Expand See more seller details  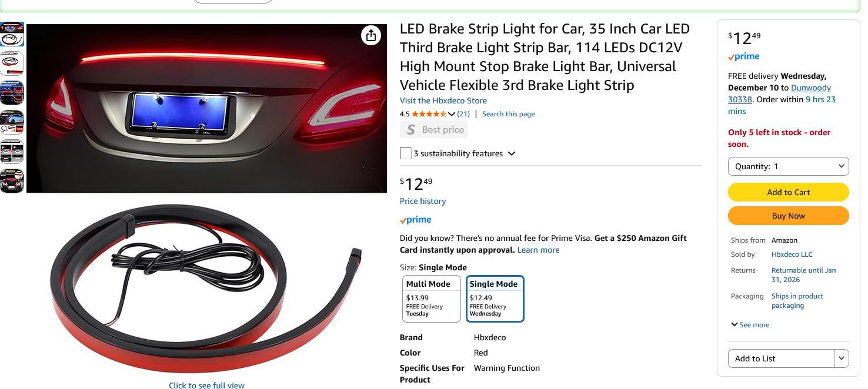coord(750,325)
